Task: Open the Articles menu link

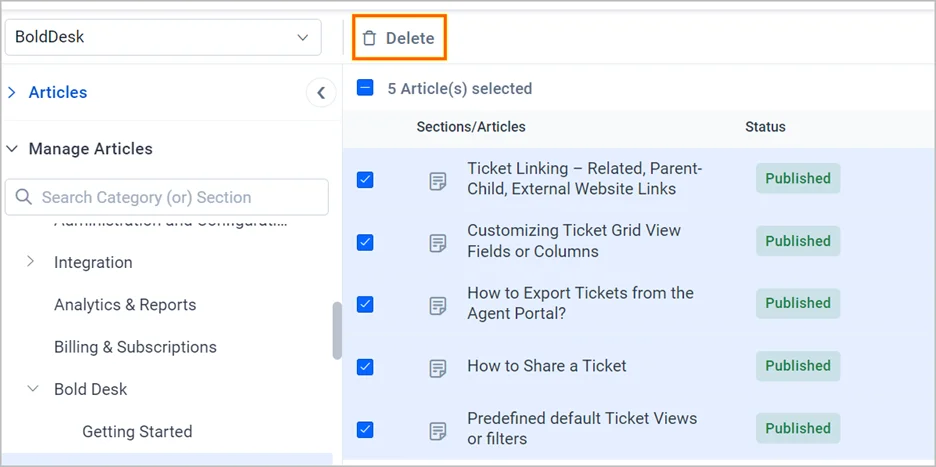Action: point(57,92)
